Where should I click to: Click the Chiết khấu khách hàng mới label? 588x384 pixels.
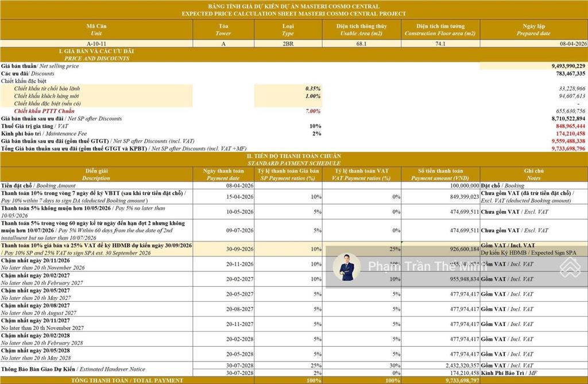pos(47,96)
